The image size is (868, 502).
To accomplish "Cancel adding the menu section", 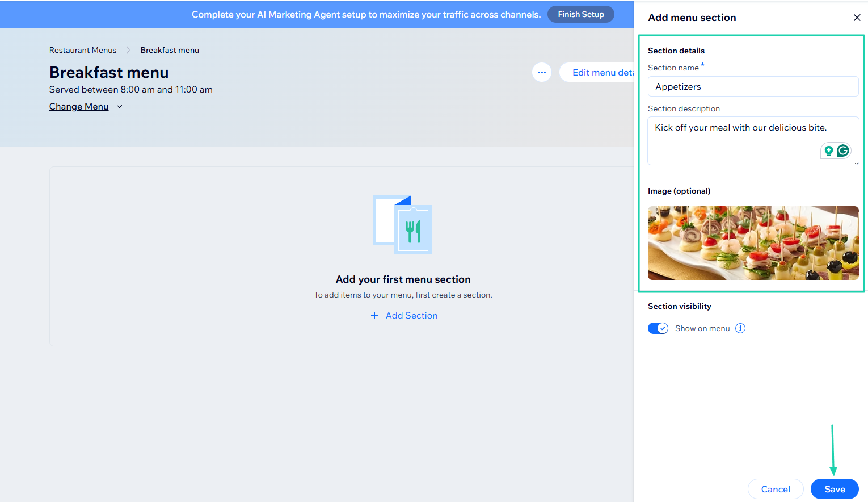I will pyautogui.click(x=776, y=489).
